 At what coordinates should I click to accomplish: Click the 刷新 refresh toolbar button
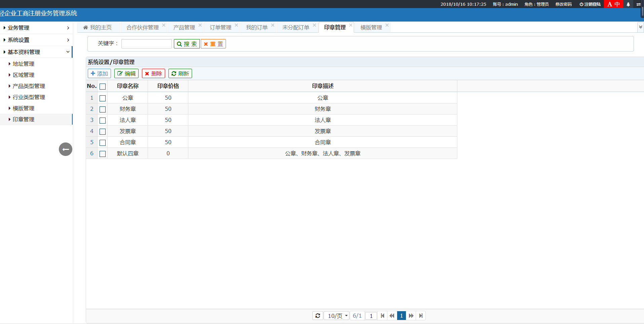tap(180, 73)
